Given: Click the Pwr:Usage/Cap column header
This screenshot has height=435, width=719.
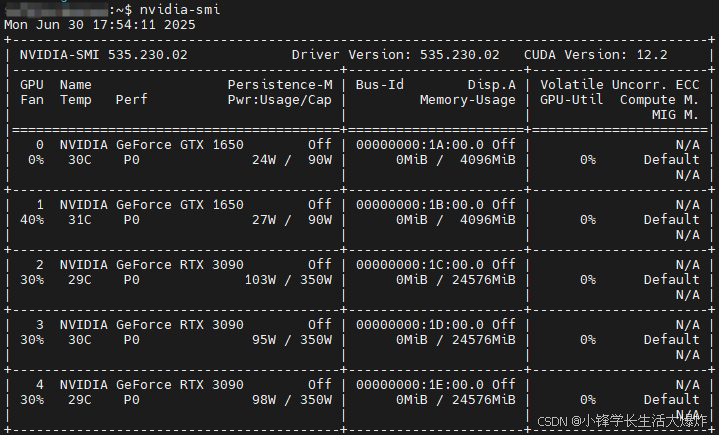Looking at the screenshot, I should point(280,100).
